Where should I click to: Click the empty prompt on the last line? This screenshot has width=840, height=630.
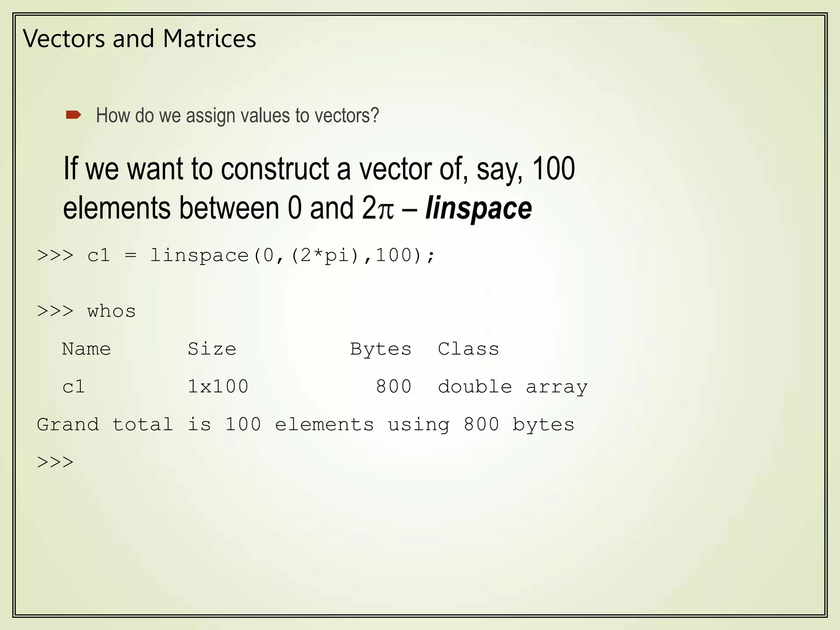(x=55, y=462)
